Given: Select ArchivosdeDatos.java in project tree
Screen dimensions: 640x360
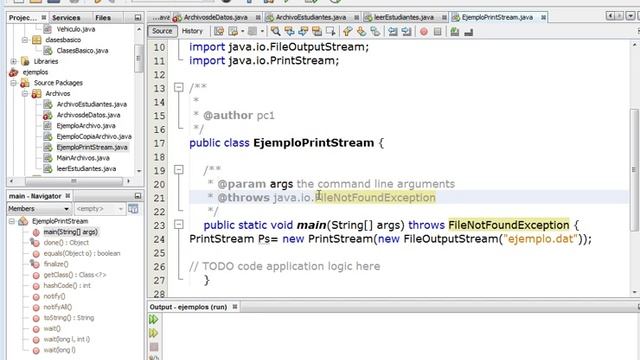Looking at the screenshot, I should 88,115.
